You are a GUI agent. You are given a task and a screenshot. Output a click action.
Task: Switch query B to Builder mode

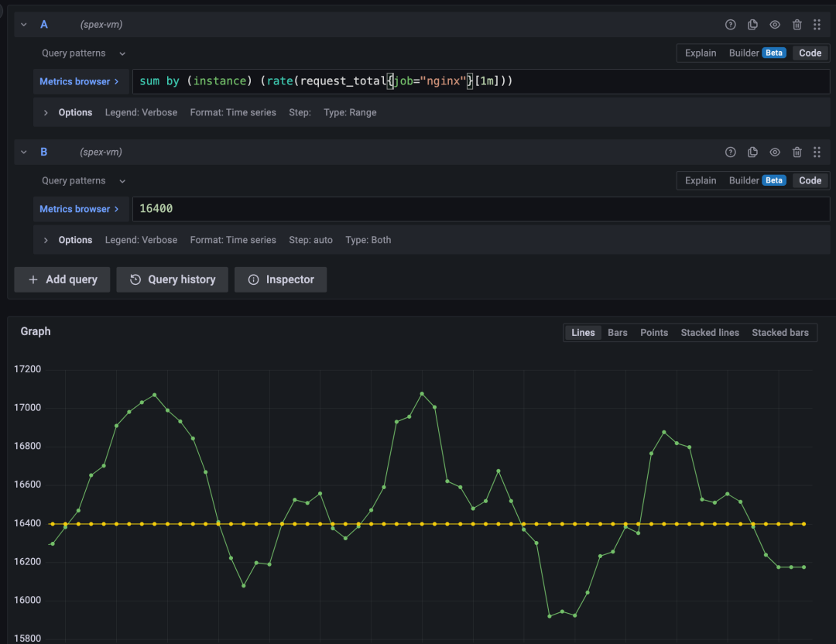pos(757,180)
